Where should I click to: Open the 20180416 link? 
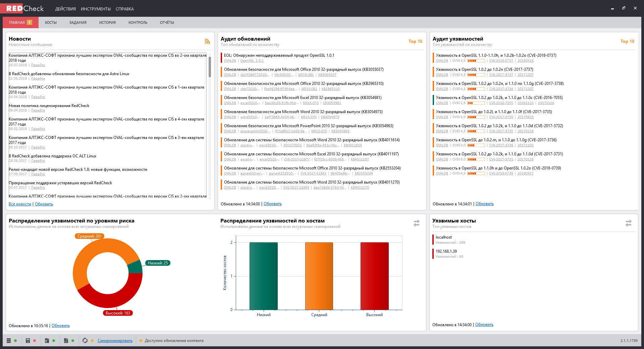pos(525,61)
